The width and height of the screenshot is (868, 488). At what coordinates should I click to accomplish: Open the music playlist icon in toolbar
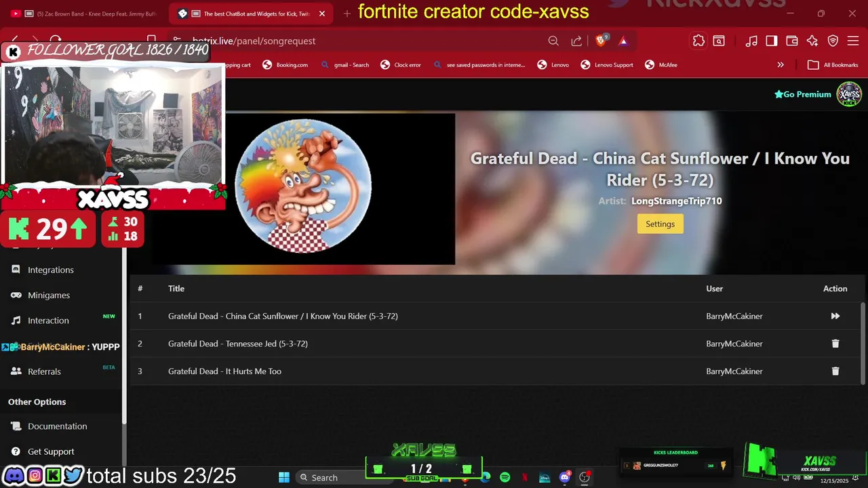(x=751, y=41)
